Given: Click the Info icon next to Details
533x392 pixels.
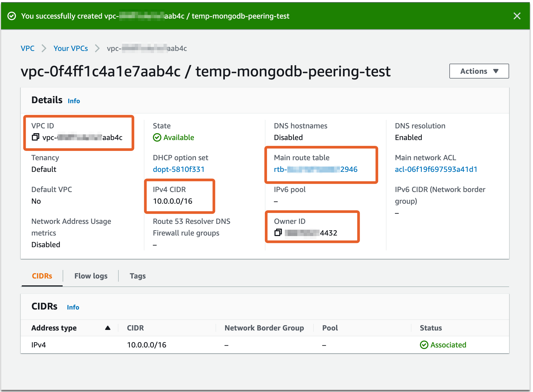Looking at the screenshot, I should pos(74,101).
